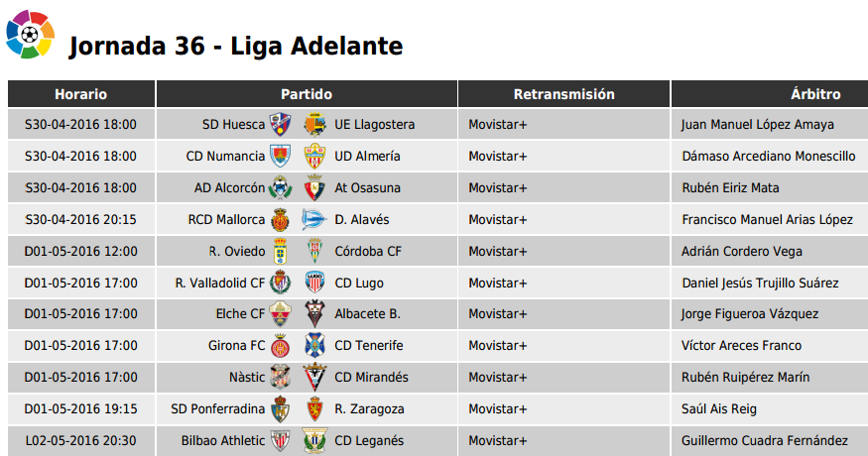Open the Córdoba CF team name
The width and height of the screenshot is (868, 456).
[x=368, y=251]
